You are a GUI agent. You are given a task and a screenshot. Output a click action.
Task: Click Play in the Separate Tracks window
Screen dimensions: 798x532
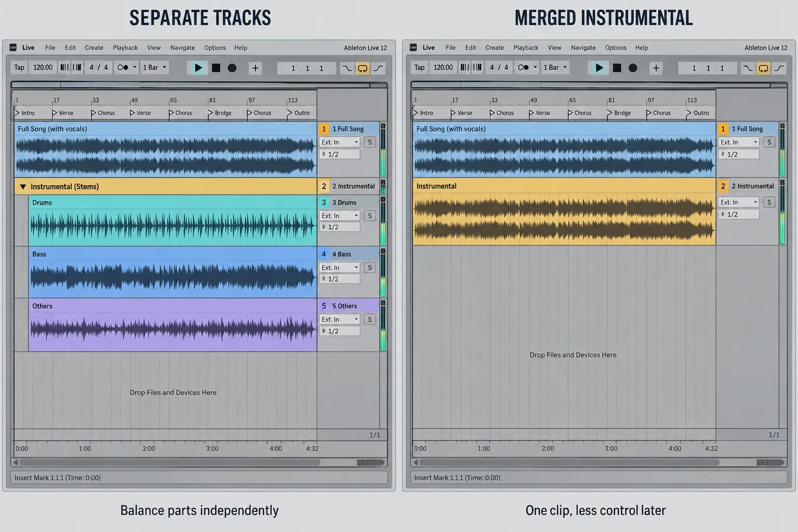tap(198, 68)
